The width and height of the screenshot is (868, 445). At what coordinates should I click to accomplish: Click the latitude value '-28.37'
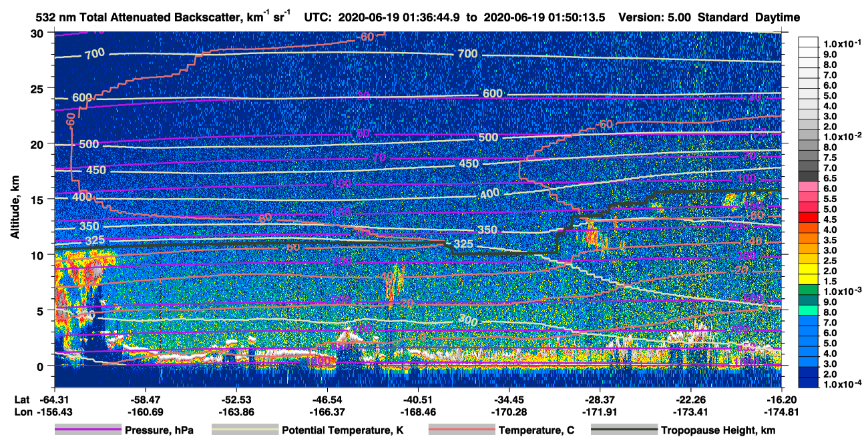[x=600, y=399]
